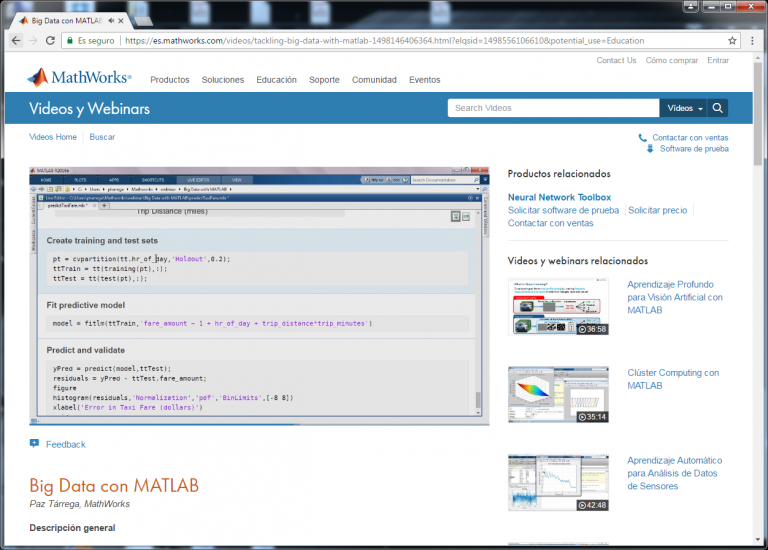Click the Feedback speech-bubble icon
The width and height of the screenshot is (768, 550).
pos(34,444)
